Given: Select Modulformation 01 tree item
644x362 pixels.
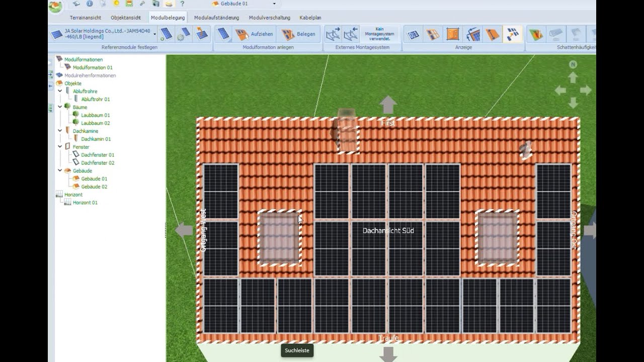Looking at the screenshot, I should tap(93, 67).
